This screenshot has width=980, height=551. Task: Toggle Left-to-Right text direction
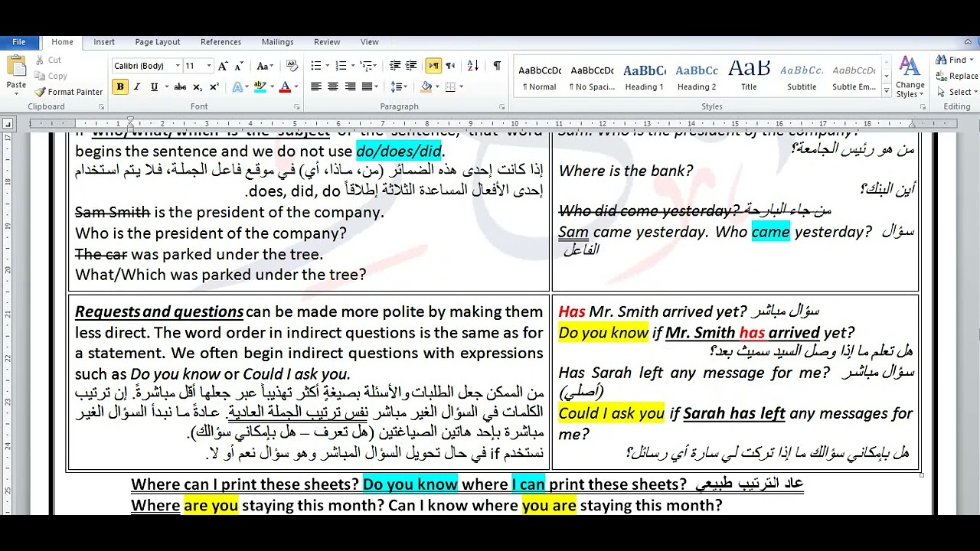coord(433,66)
